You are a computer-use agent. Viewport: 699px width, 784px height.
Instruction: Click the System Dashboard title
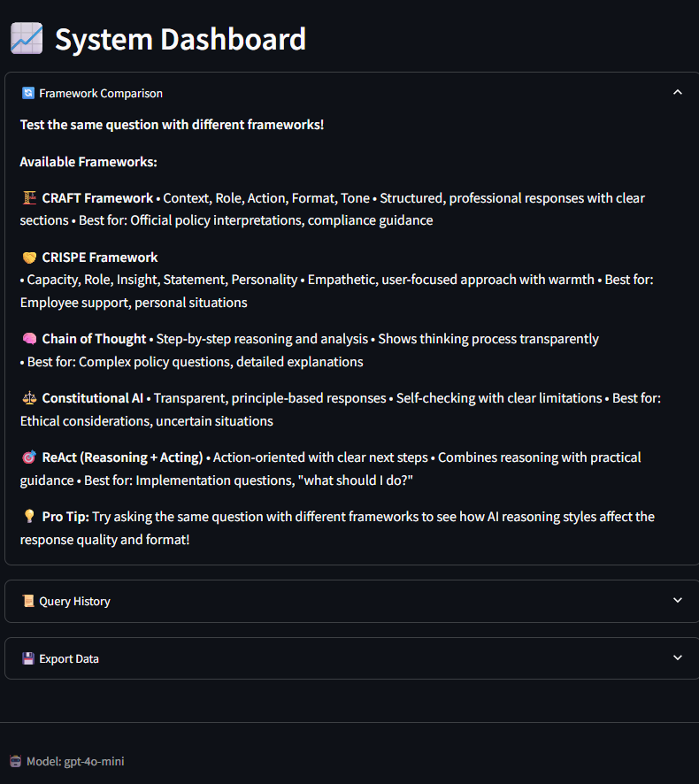[181, 39]
